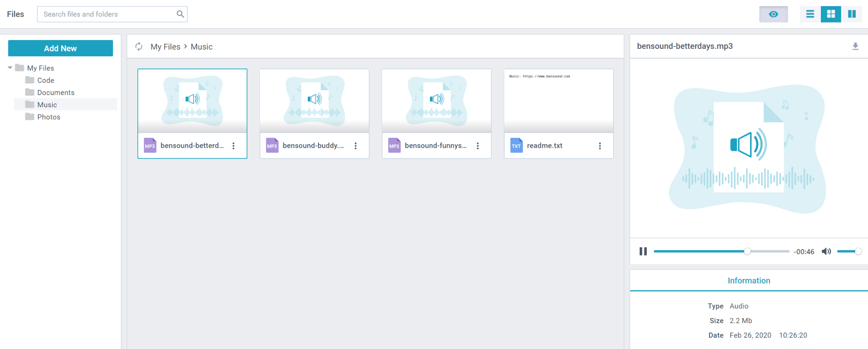The height and width of the screenshot is (349, 868).
Task: Go to My Files in the breadcrumb
Action: (x=165, y=47)
